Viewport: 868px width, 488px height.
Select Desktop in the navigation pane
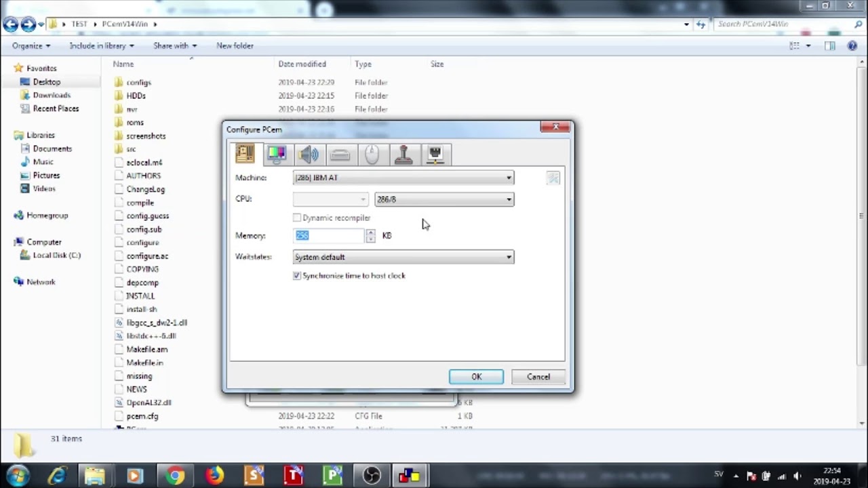click(46, 81)
